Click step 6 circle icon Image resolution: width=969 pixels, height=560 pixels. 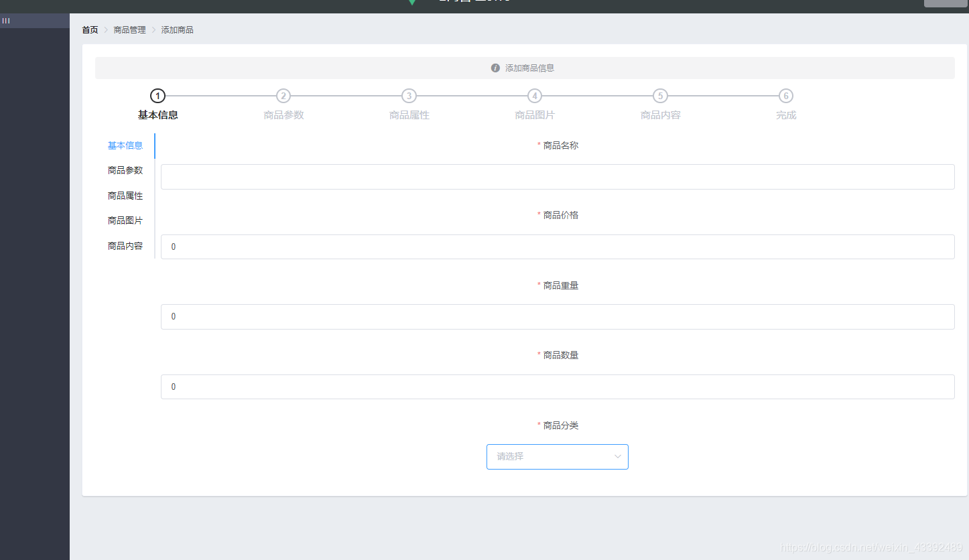pyautogui.click(x=786, y=96)
